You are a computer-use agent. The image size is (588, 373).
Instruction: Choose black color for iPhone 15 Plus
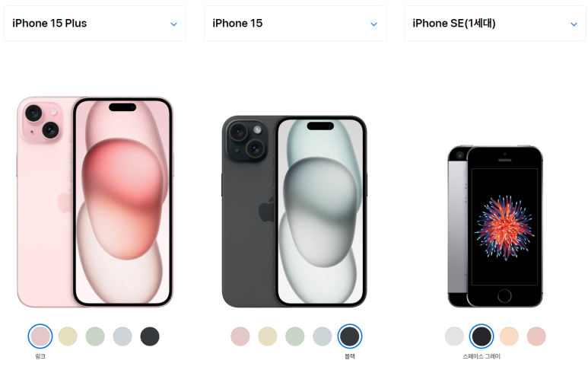150,336
